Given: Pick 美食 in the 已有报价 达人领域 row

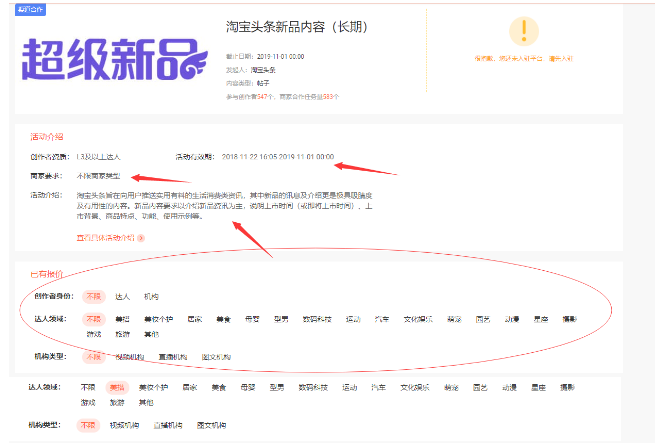Looking at the screenshot, I should [223, 319].
